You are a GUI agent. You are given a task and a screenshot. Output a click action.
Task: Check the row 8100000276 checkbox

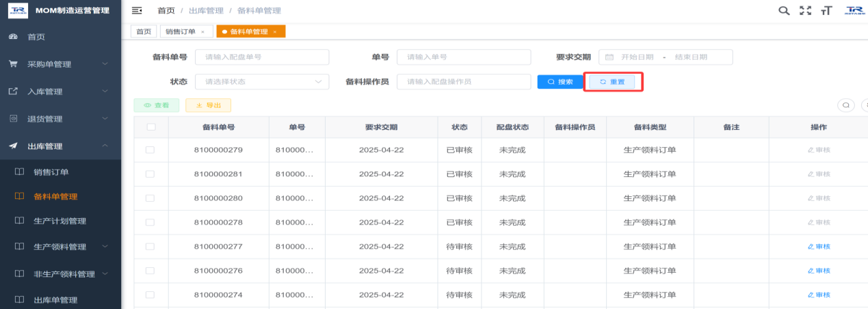(150, 271)
